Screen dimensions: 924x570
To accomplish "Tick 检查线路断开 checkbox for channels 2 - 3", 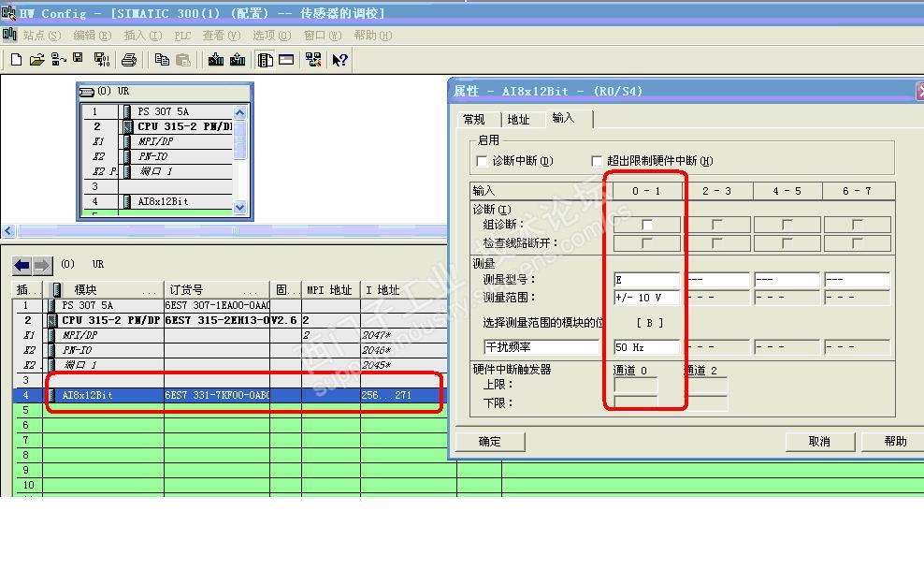I will tap(716, 242).
